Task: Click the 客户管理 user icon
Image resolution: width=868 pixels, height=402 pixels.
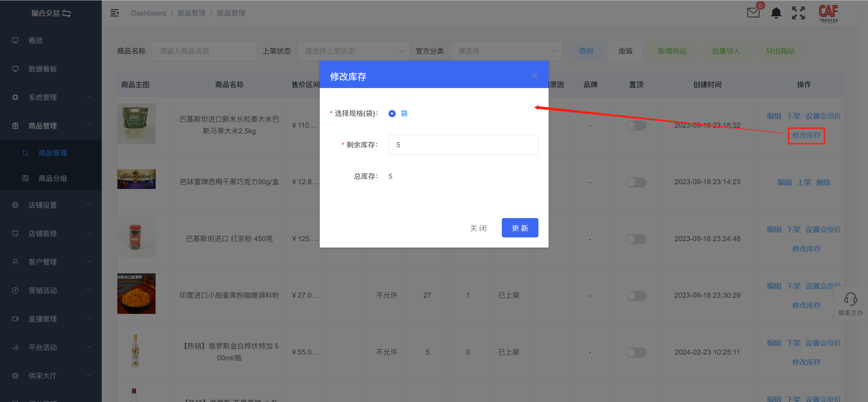Action: [15, 262]
